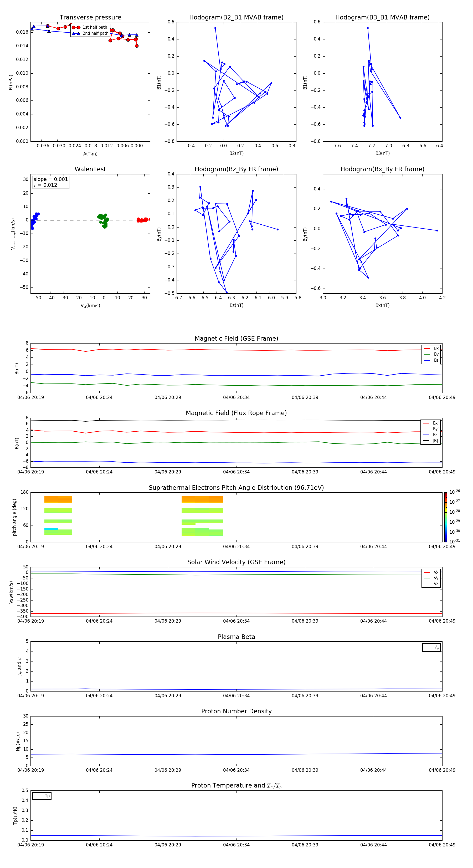
Task: Click the Proton Temperature and Te/Tp title
Action: [236, 786]
